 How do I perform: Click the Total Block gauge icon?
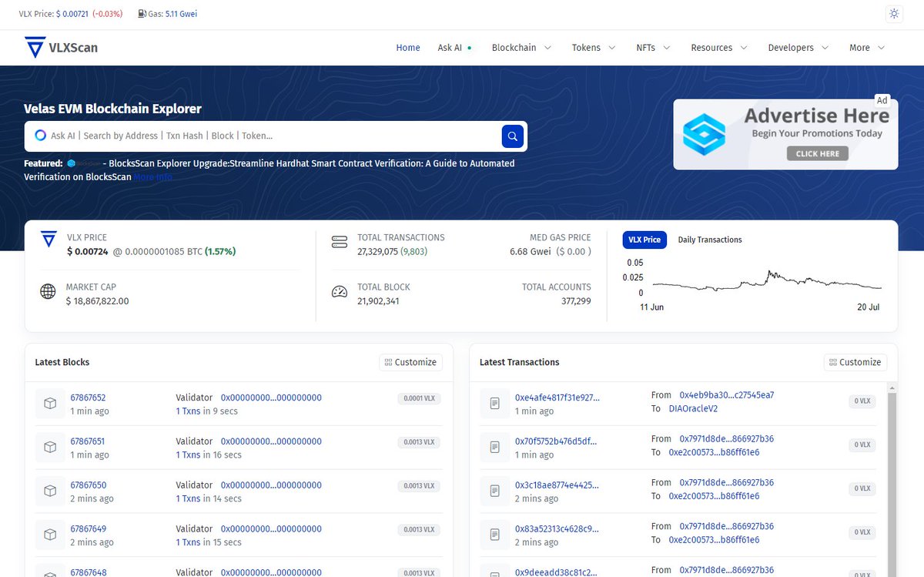pos(340,292)
